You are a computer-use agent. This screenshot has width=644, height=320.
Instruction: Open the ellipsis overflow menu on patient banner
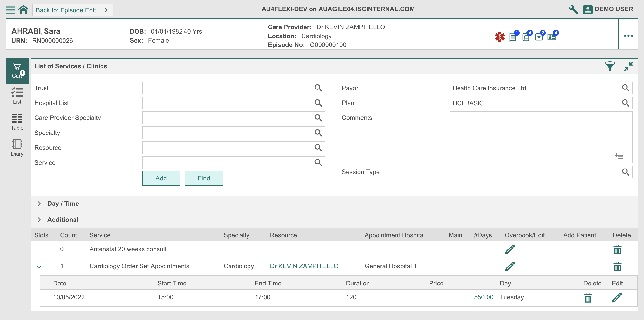pyautogui.click(x=628, y=36)
